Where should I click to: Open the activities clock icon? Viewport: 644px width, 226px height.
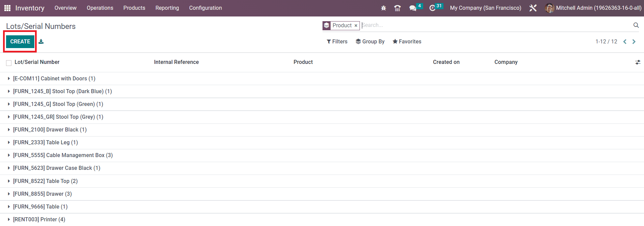433,8
